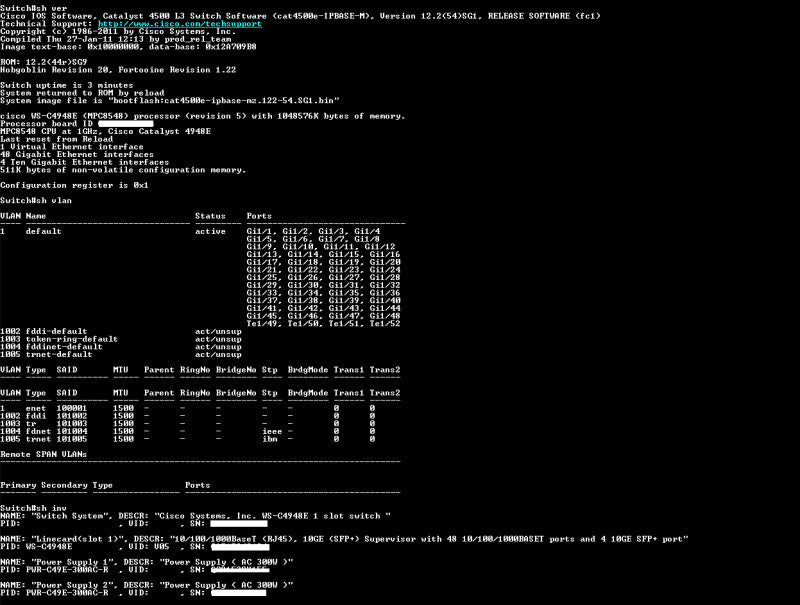Viewport: 800px width, 605px height.
Task: Click the 'ROM: 12.2(44r)SG9' text
Action: click(44, 62)
